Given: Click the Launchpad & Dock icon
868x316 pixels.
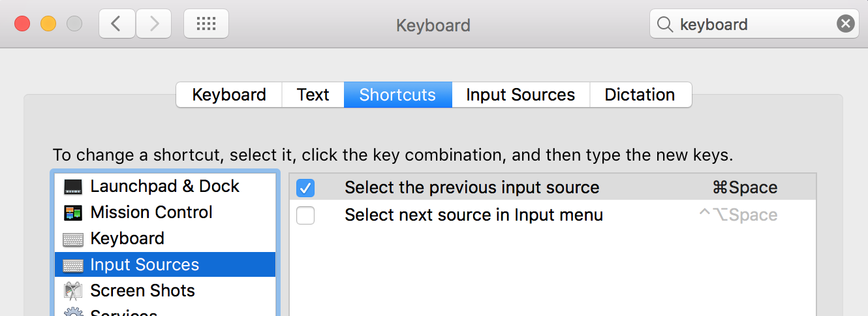Looking at the screenshot, I should pos(72,187).
